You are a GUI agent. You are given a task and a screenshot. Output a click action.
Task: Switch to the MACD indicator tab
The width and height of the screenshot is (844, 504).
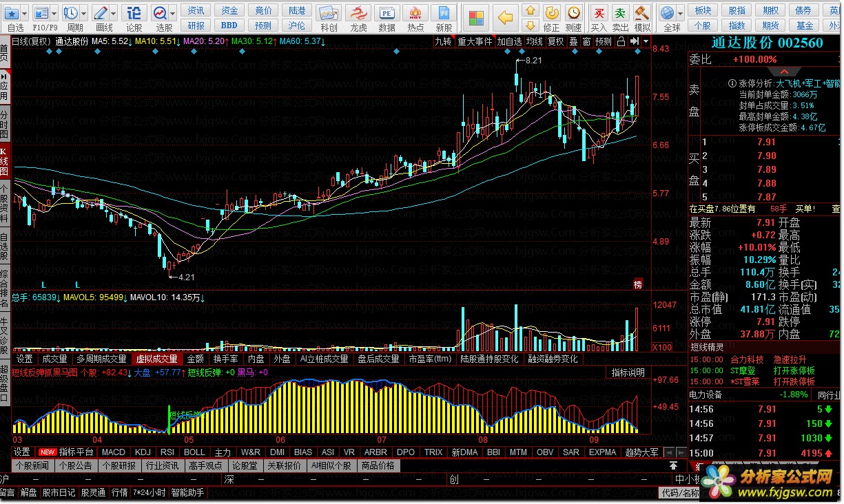[x=113, y=452]
